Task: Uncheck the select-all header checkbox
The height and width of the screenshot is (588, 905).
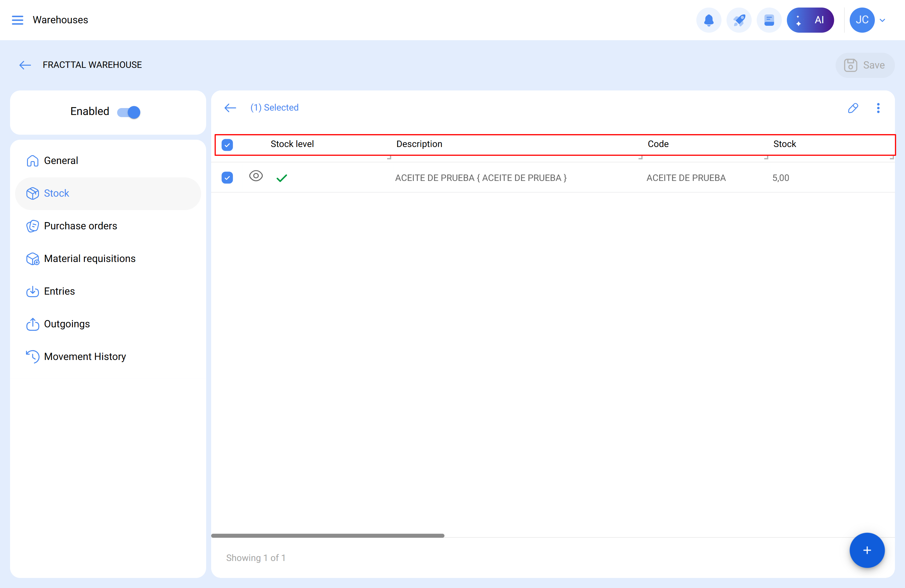Action: tap(227, 144)
